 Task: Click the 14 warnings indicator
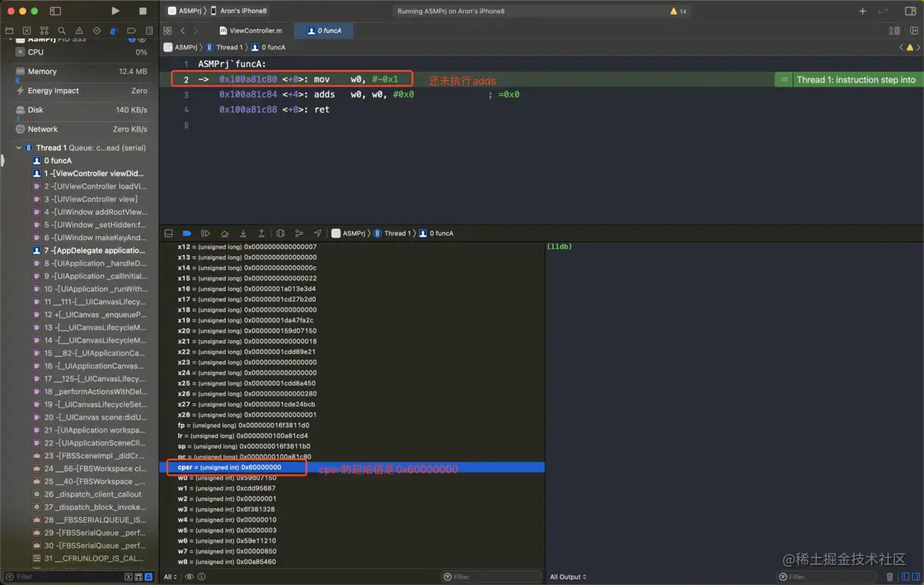(x=678, y=12)
